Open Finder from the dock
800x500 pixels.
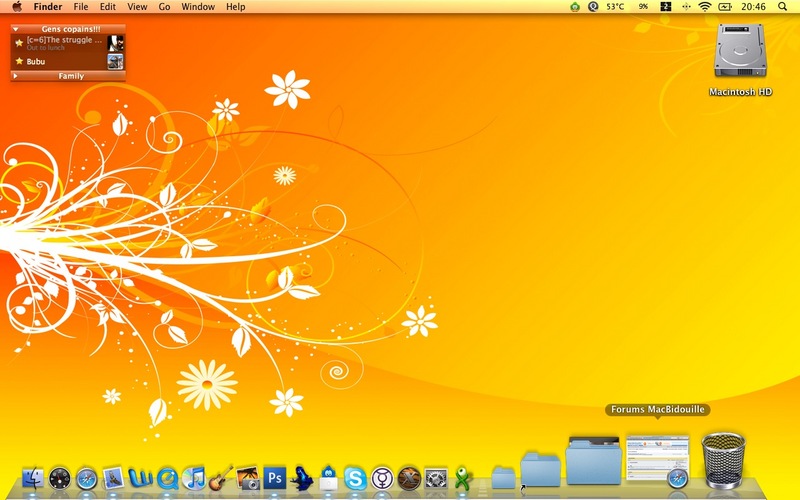tap(33, 477)
